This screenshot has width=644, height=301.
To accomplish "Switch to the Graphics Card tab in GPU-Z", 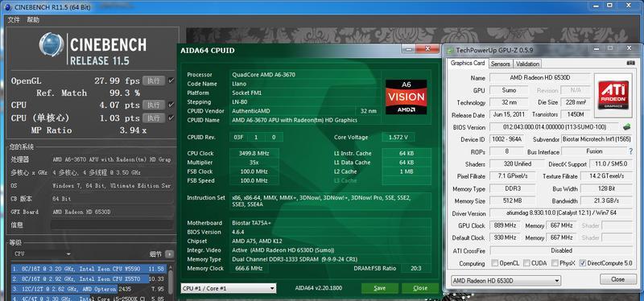I will [x=468, y=64].
